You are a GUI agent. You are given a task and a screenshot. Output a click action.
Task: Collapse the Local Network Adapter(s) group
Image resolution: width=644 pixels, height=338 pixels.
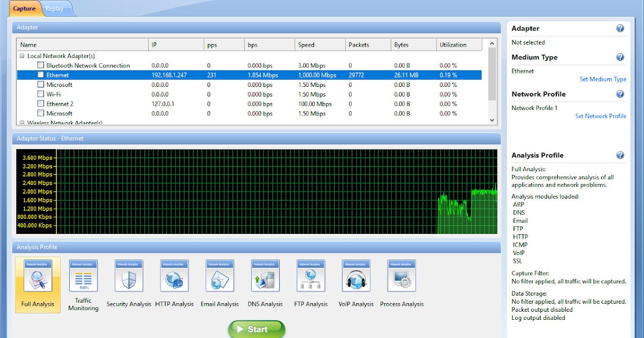click(x=22, y=56)
